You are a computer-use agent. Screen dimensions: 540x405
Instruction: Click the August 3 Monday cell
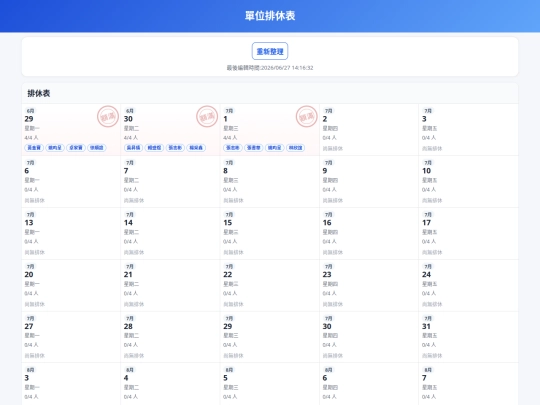pos(71,384)
